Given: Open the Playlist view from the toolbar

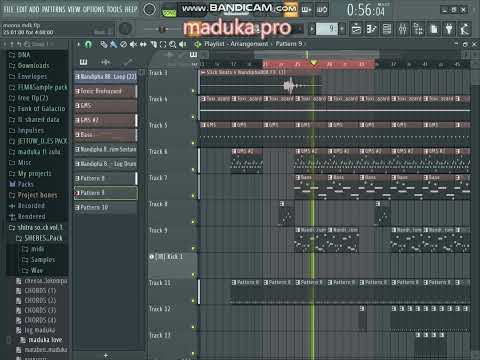Looking at the screenshot, I should coord(356,29).
